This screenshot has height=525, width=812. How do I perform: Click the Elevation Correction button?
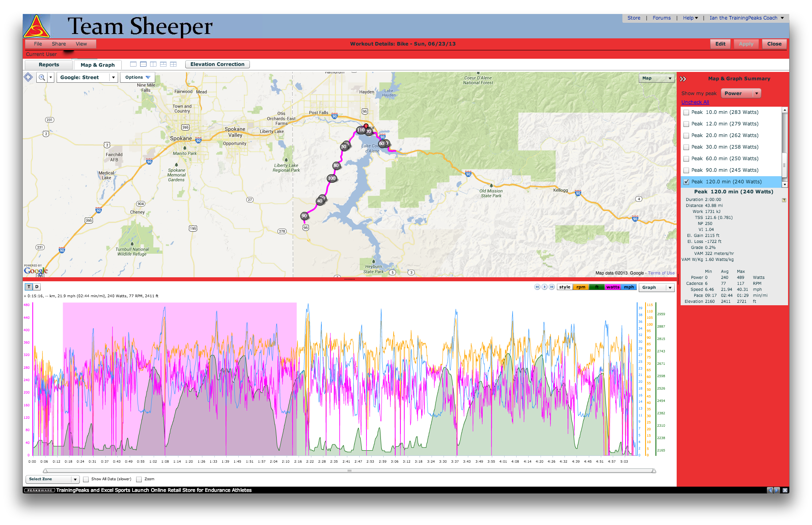point(217,64)
